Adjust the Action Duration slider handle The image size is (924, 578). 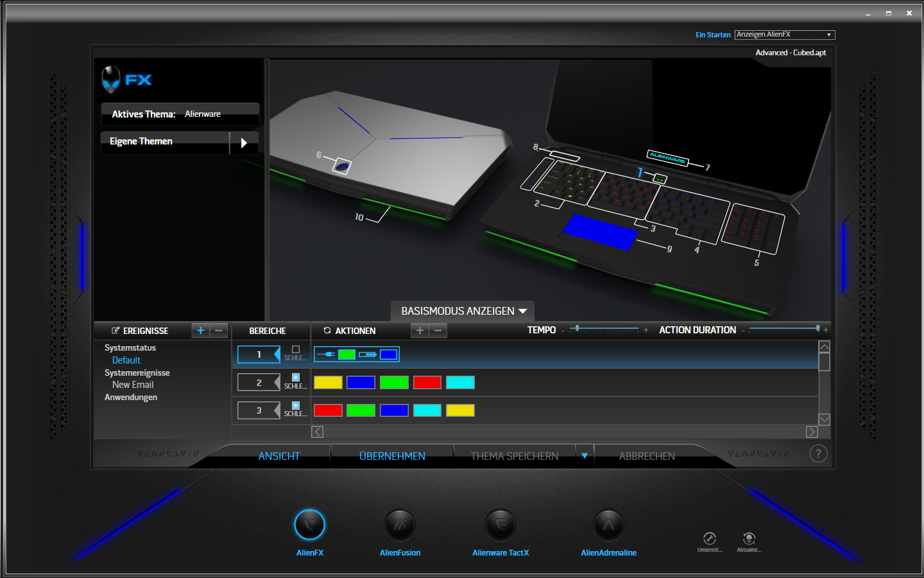click(x=817, y=329)
